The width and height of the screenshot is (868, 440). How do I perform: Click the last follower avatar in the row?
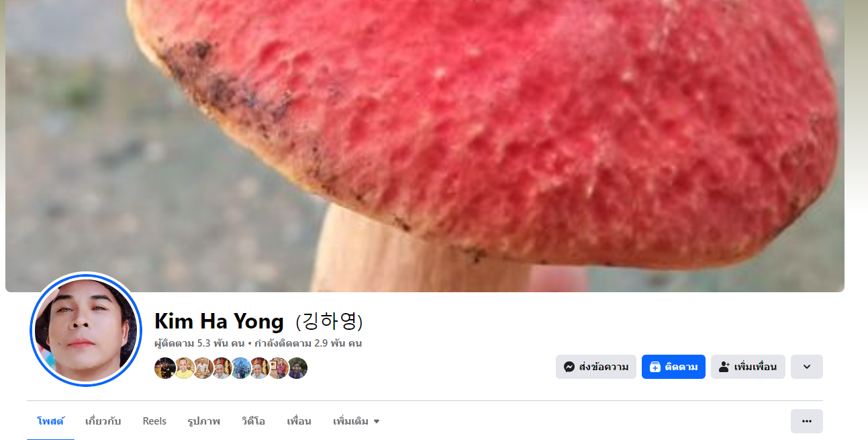click(297, 368)
